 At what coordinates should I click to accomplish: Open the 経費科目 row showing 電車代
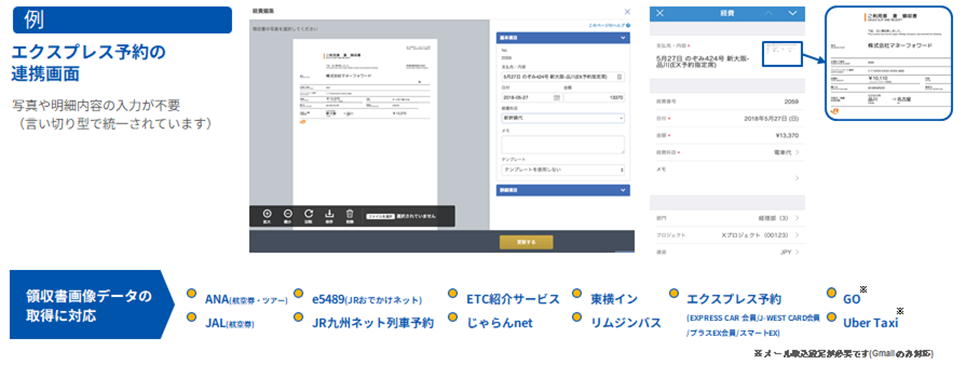point(728,152)
